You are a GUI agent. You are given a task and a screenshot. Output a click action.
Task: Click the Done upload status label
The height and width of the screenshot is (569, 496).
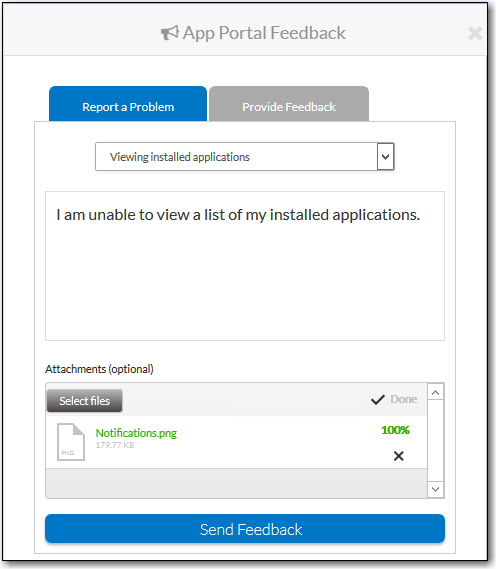tap(403, 399)
